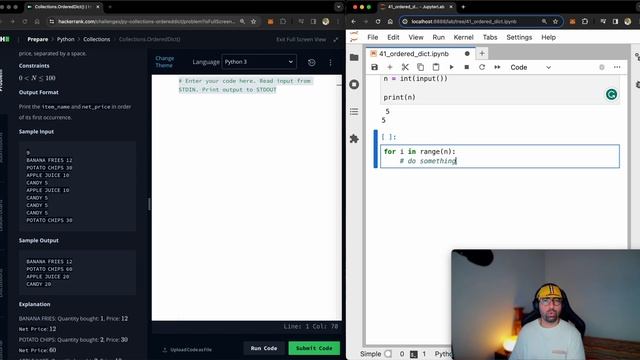Go back in the Jupyter browser window
The image size is (640, 360).
point(353,21)
